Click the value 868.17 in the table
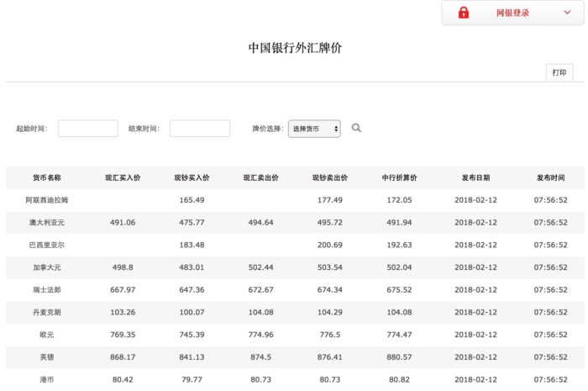 coord(123,357)
